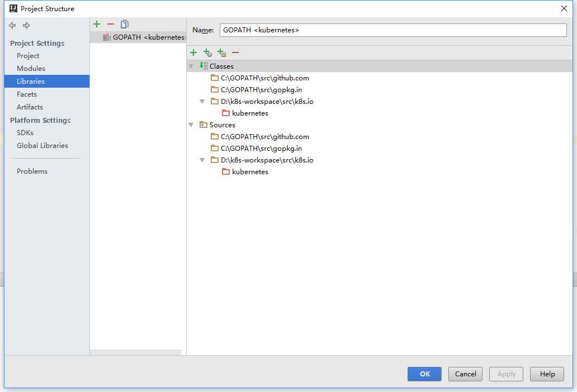Open the SDKs platform settings
This screenshot has height=392, width=577.
coord(25,133)
